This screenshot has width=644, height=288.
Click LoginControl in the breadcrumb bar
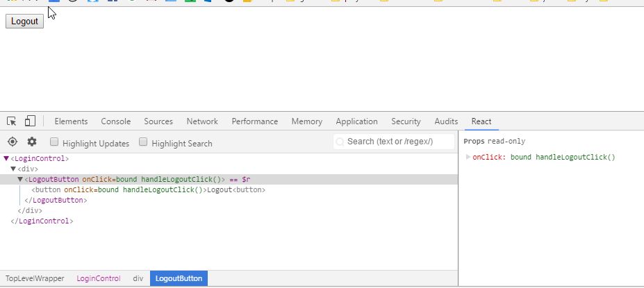pos(99,278)
